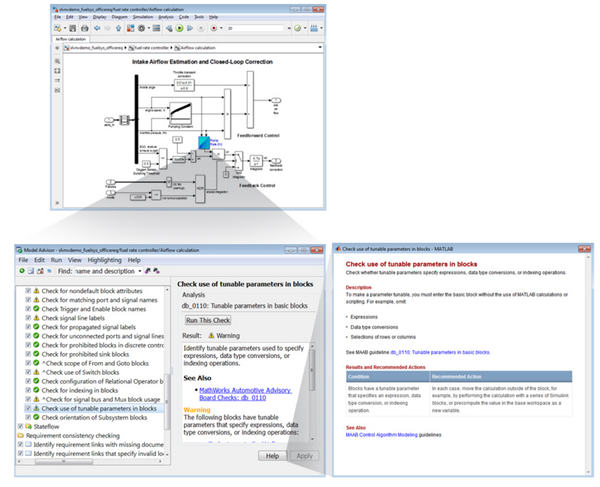Open MathWorks Automotive Advisory Board Checks link
The image size is (600, 487).
pos(245,394)
